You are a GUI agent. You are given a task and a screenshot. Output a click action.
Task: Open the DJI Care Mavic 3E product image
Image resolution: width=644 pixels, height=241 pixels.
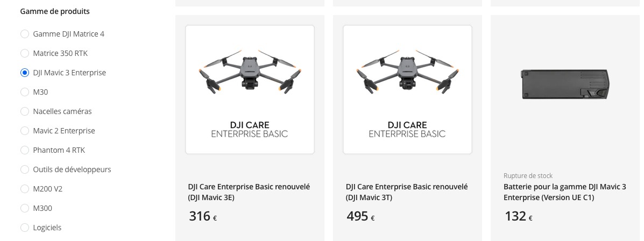point(250,89)
